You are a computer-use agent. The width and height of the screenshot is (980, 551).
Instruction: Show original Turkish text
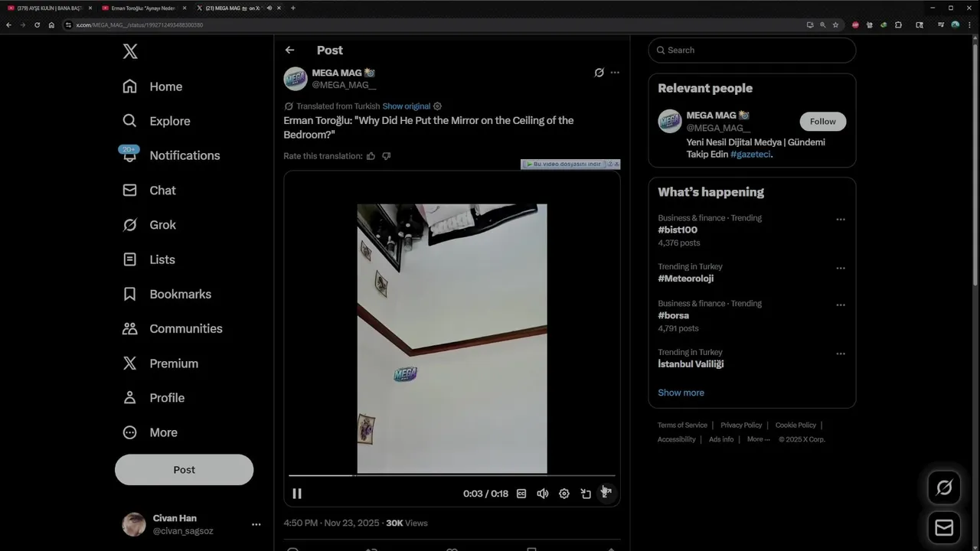tap(406, 106)
